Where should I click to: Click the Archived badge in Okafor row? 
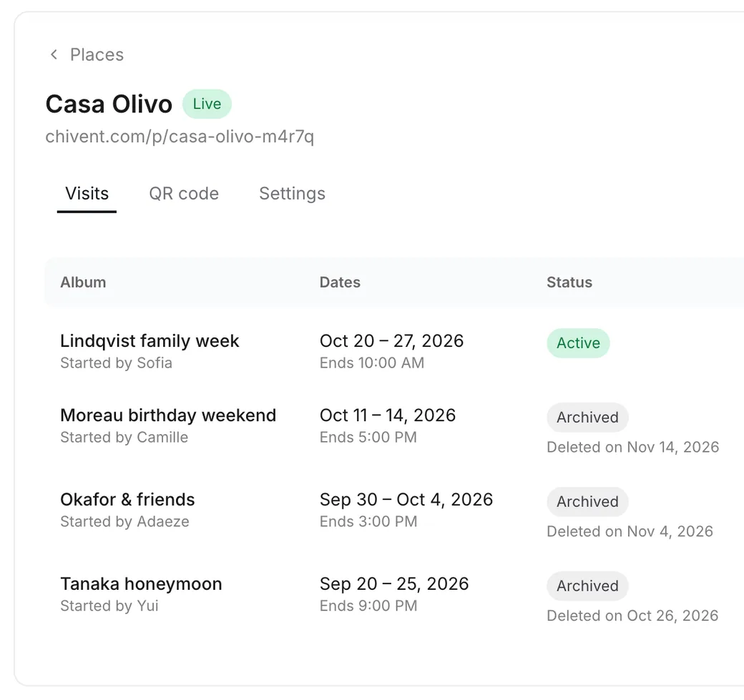(x=587, y=502)
